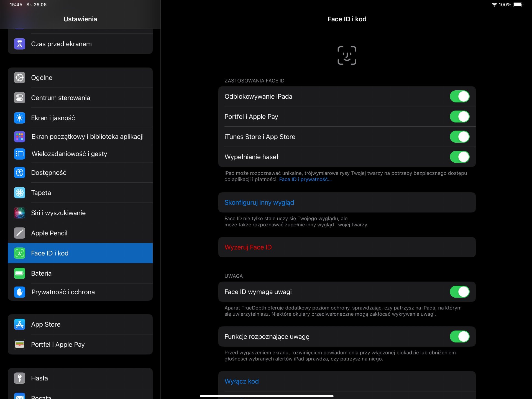The height and width of the screenshot is (399, 532).
Task: Tap the Wallet card icon
Action: click(x=19, y=344)
